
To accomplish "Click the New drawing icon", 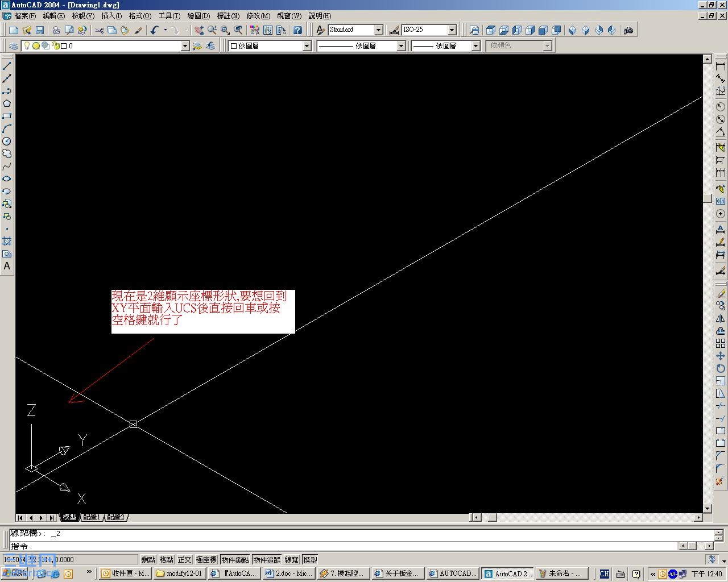I will (x=14, y=30).
